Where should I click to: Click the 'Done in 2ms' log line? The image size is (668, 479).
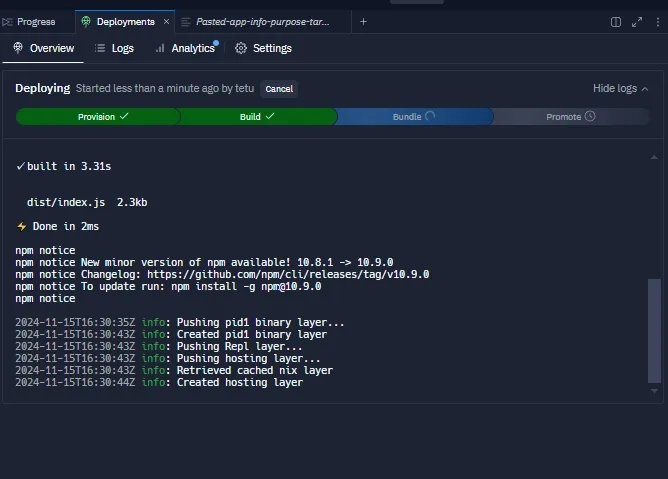[58, 226]
